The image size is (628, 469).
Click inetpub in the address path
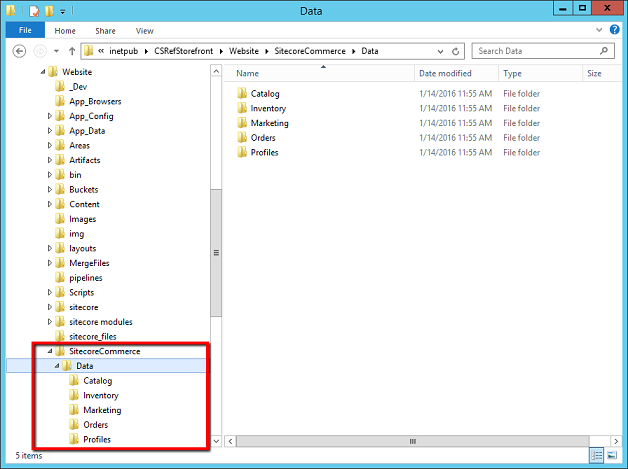pyautogui.click(x=123, y=51)
